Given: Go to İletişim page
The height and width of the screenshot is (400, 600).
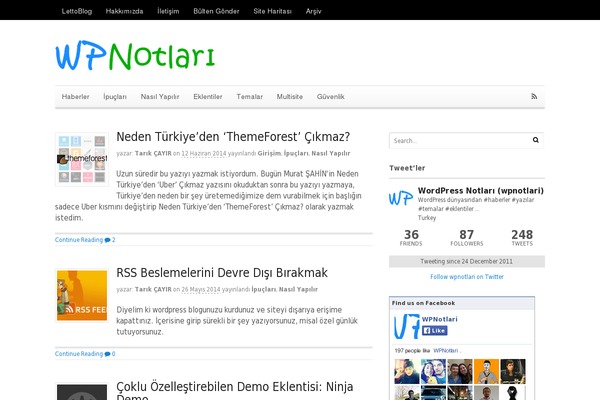Looking at the screenshot, I should coord(168,11).
